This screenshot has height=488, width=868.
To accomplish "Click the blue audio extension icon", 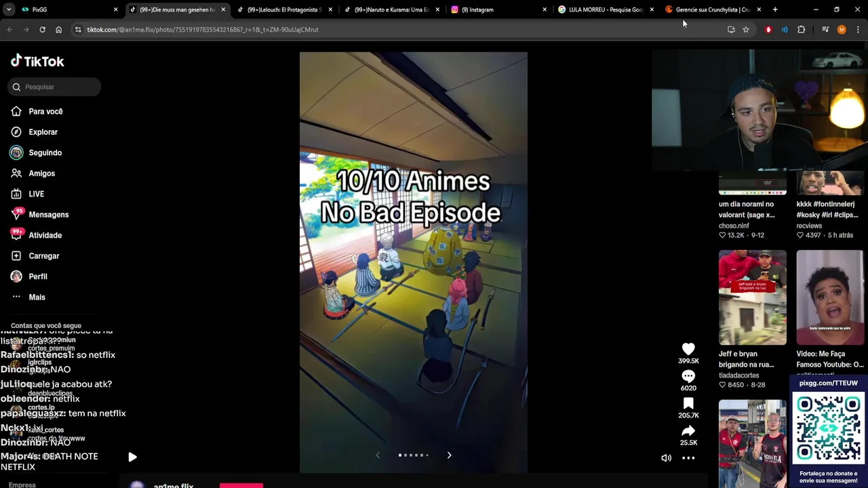I will pyautogui.click(x=785, y=30).
